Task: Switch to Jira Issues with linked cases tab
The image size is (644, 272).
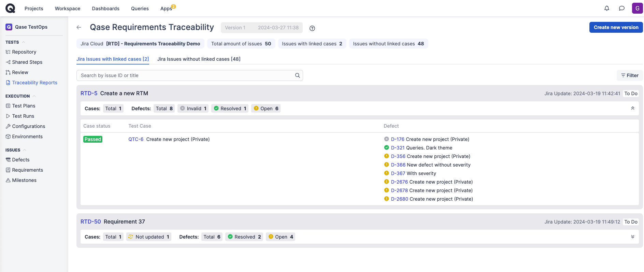Action: (113, 59)
